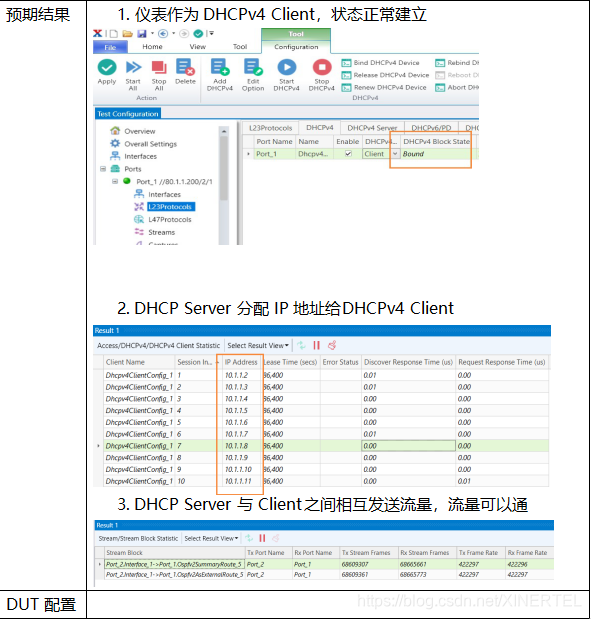Toggle the Enable checkbox for Port_1
This screenshot has width=591, height=619.
(348, 154)
